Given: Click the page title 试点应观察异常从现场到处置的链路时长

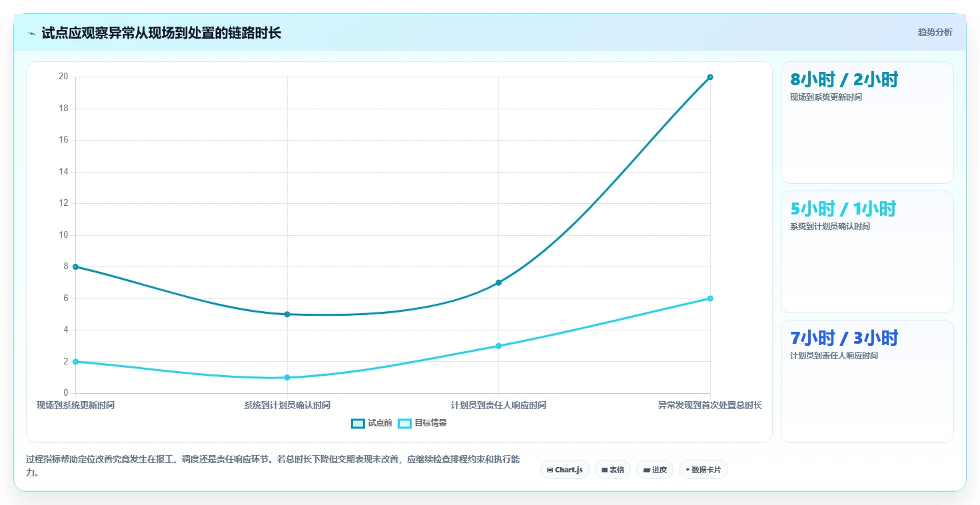Looking at the screenshot, I should 161,33.
